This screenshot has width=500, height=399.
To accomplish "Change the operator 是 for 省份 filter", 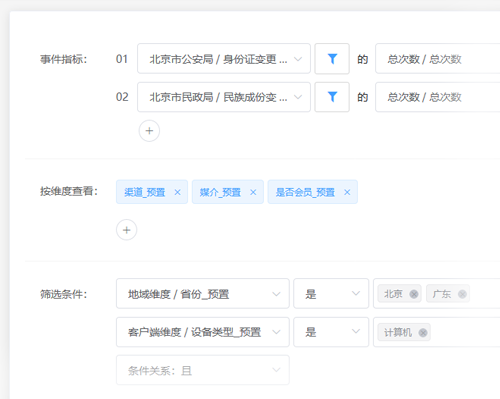I will tap(331, 294).
